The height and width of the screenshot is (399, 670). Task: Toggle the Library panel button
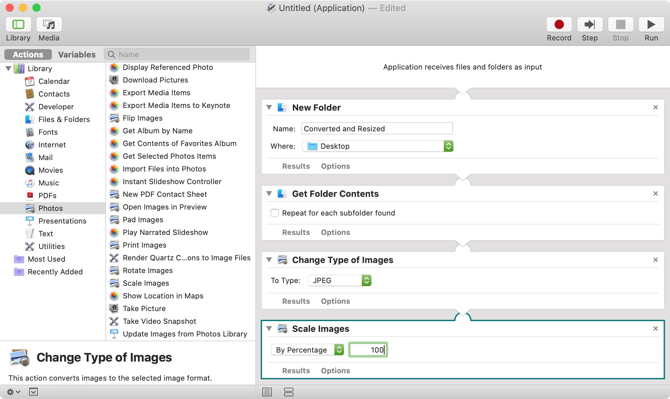(18, 24)
